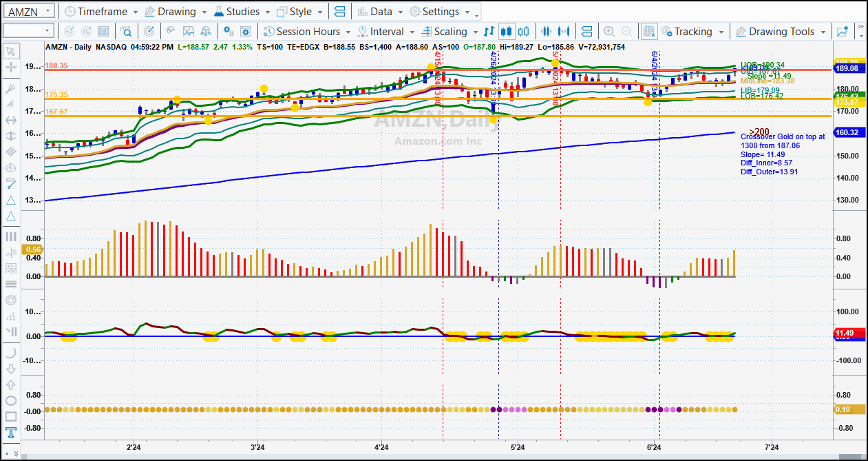Choose the rectangle drawing tool
Screen dimensions: 868x461
(11, 416)
